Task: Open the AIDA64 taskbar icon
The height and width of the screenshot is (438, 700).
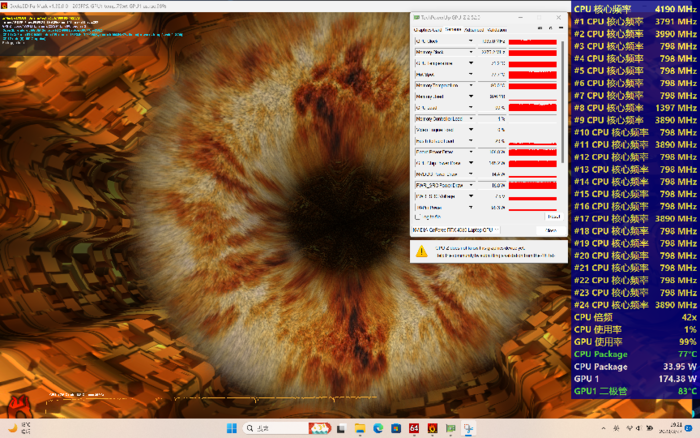Action: 413,428
